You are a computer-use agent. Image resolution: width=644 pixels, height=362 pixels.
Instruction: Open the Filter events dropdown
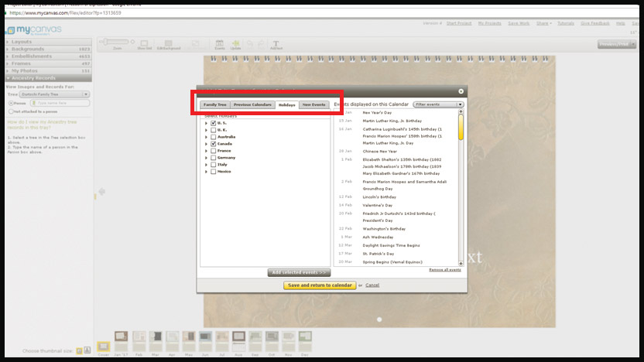click(438, 104)
